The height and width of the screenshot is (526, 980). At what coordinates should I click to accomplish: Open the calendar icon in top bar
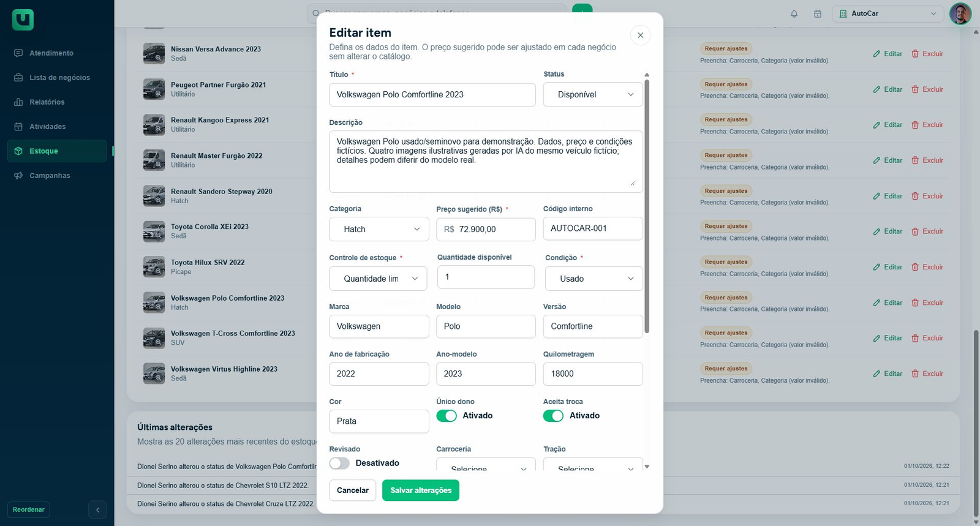click(817, 13)
